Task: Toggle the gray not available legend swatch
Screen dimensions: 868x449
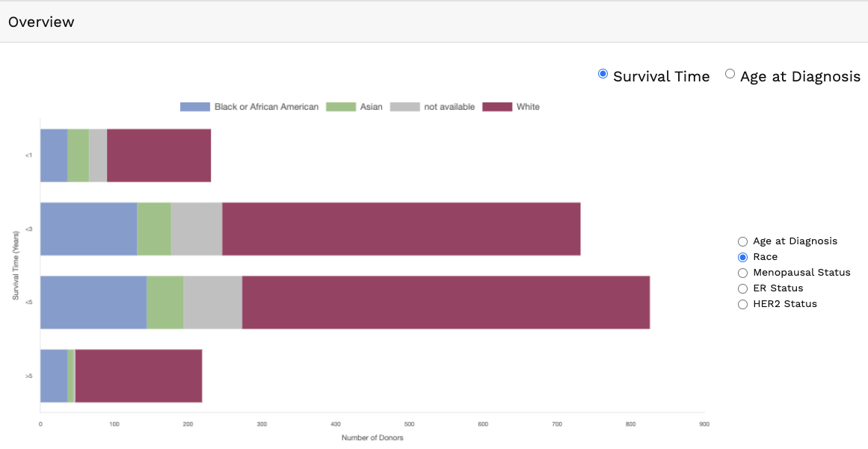Action: click(404, 107)
